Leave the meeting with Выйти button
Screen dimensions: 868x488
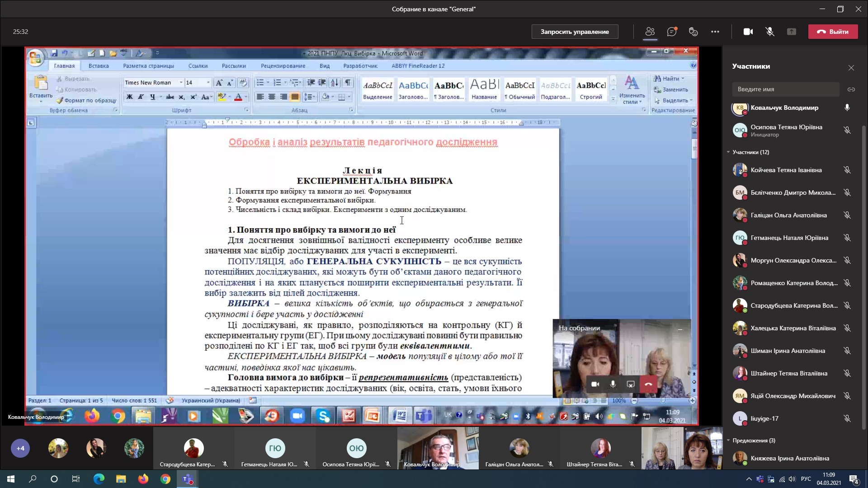coord(833,32)
